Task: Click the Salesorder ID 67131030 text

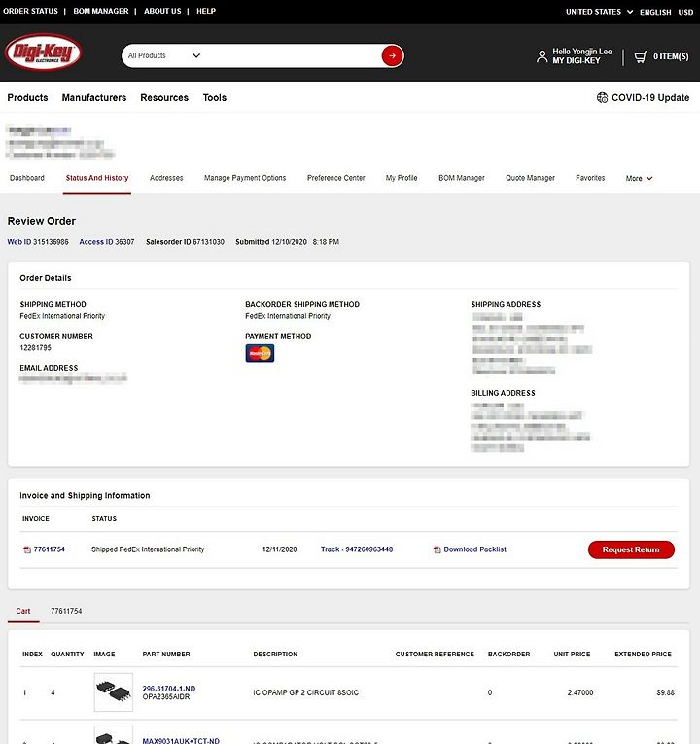Action: tap(185, 242)
